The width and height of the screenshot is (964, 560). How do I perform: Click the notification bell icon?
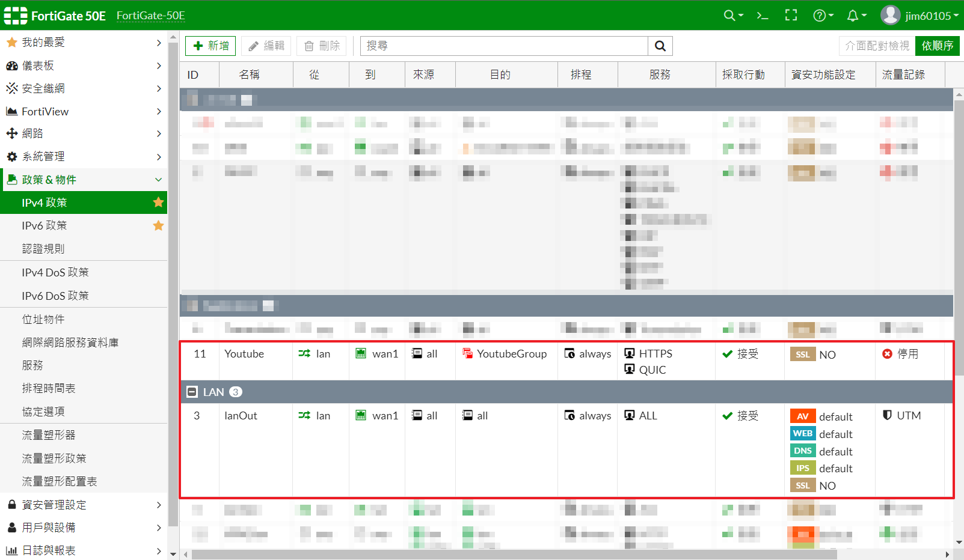853,16
